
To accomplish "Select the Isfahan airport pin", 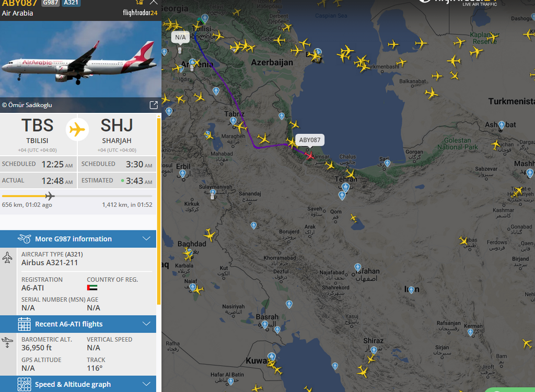I will pos(357,268).
